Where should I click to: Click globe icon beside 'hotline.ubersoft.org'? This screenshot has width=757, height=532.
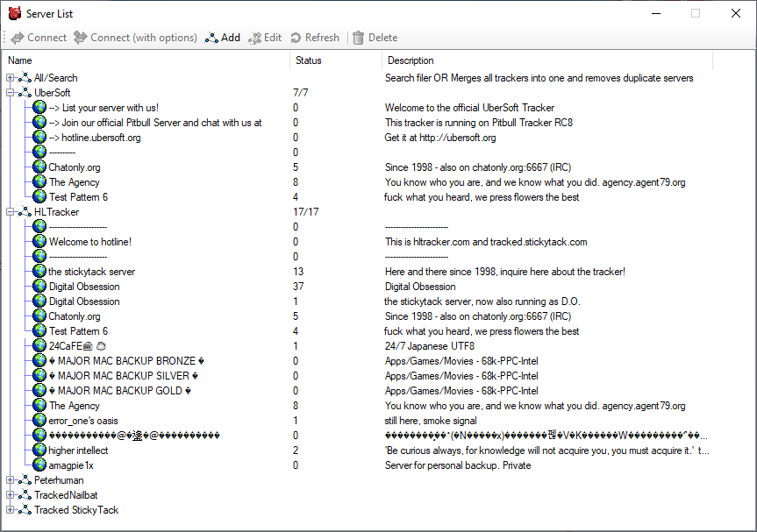(x=39, y=137)
